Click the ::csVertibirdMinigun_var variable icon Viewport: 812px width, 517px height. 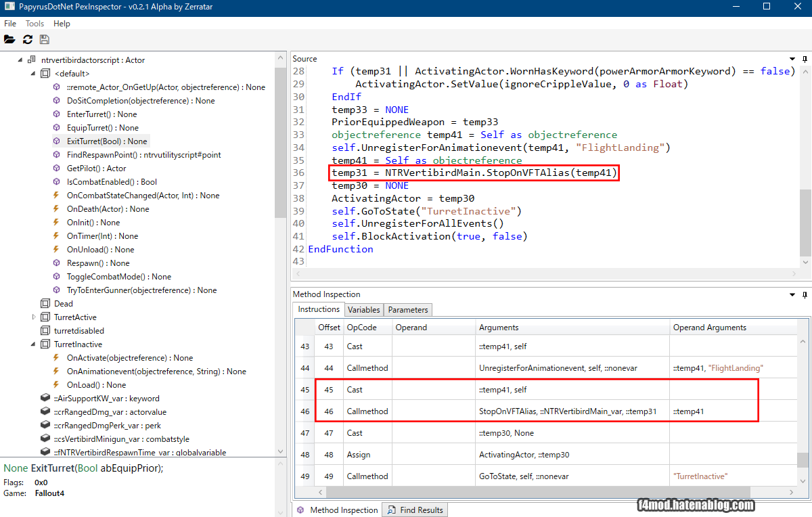[x=45, y=439]
